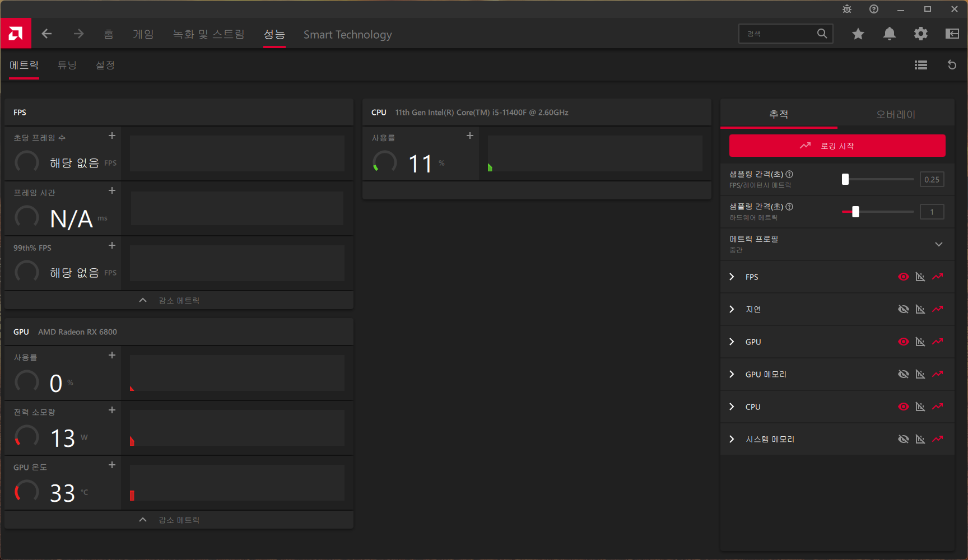The width and height of the screenshot is (968, 560).
Task: Add 99th% FPS metric with plus
Action: [x=112, y=245]
